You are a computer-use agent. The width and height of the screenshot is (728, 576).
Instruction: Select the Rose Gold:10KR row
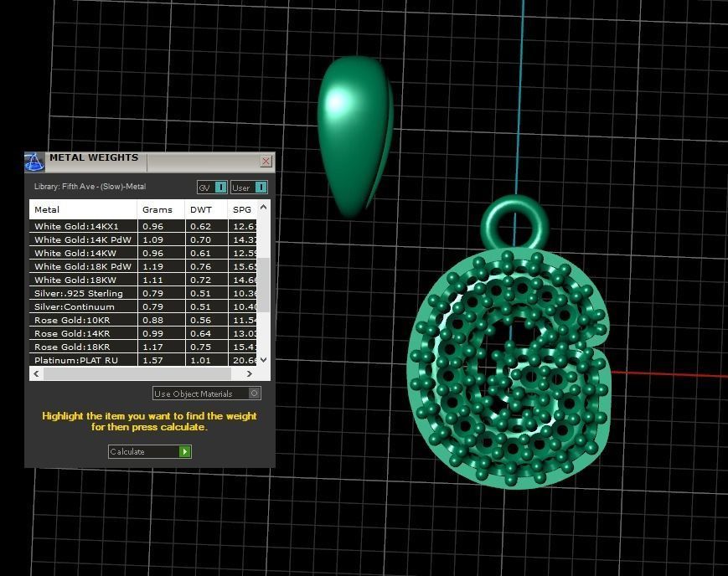pos(143,321)
